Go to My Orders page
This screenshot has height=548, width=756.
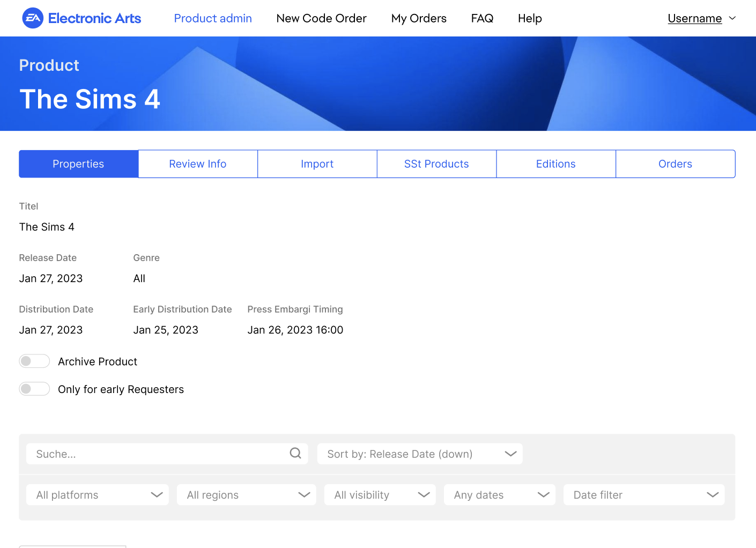pos(419,18)
